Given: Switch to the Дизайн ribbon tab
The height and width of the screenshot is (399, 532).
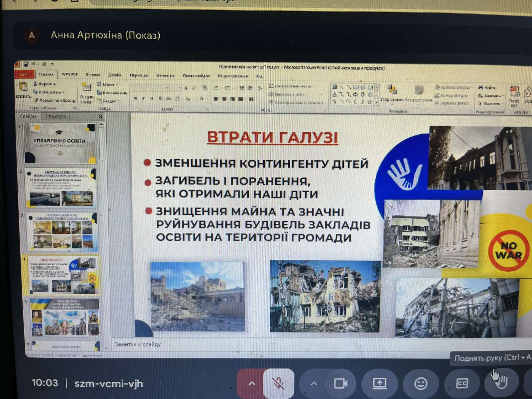Looking at the screenshot, I should [115, 75].
